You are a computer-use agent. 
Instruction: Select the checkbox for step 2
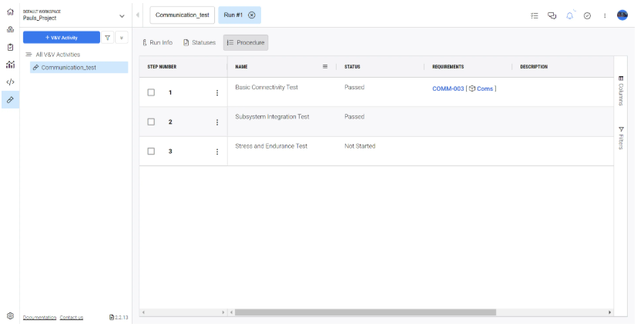pos(151,122)
